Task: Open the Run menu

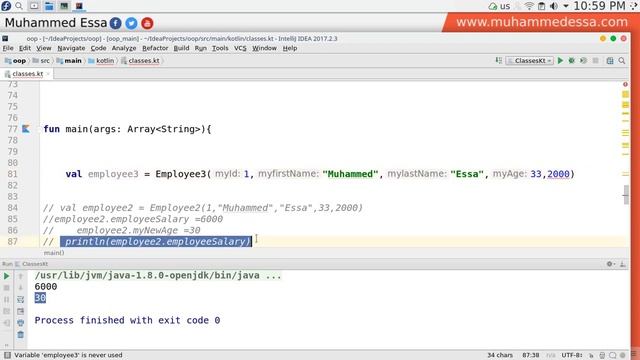Action: click(x=200, y=48)
